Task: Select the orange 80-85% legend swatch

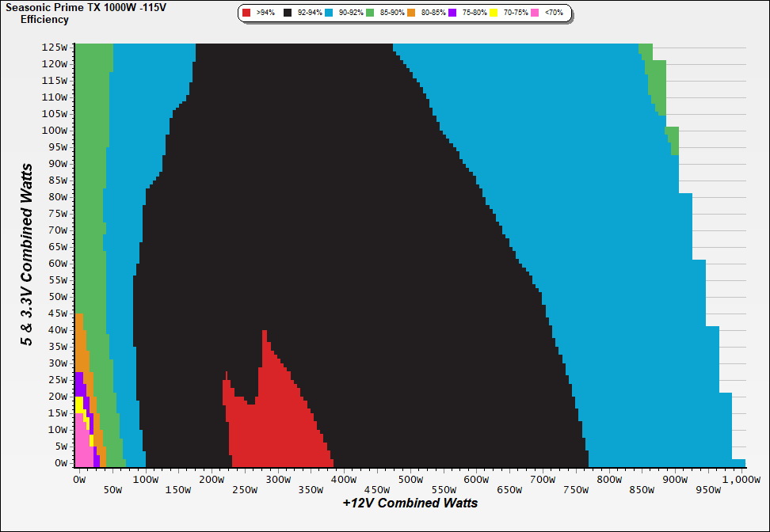Action: (x=411, y=13)
